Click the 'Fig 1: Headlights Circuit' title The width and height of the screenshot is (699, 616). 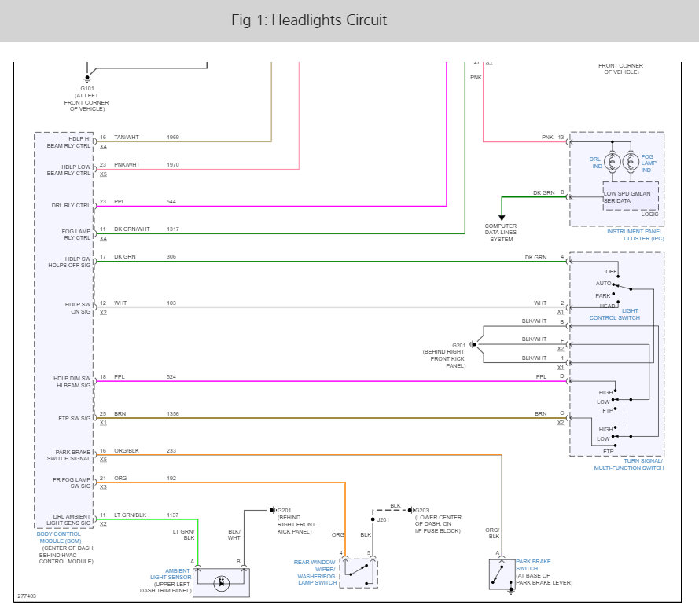[309, 20]
